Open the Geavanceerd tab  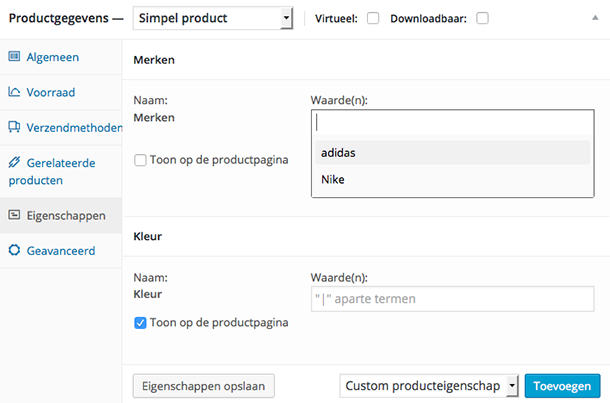click(61, 251)
